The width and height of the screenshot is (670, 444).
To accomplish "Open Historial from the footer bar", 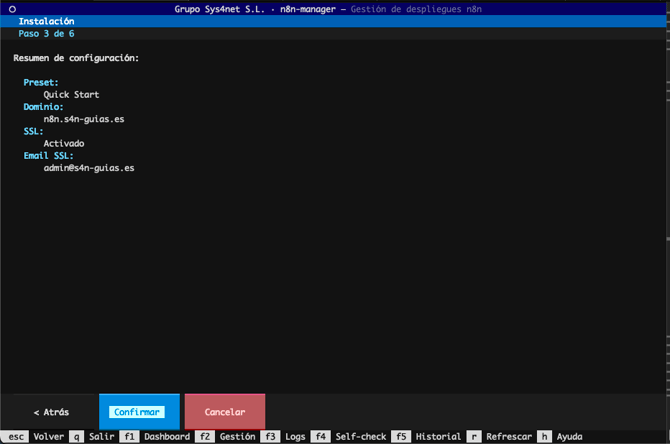I will [x=438, y=437].
